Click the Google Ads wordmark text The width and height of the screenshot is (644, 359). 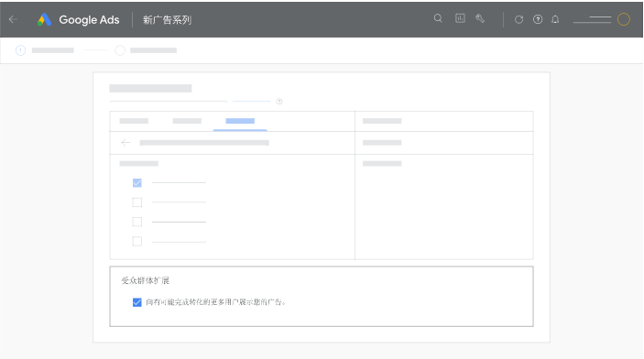pos(89,20)
